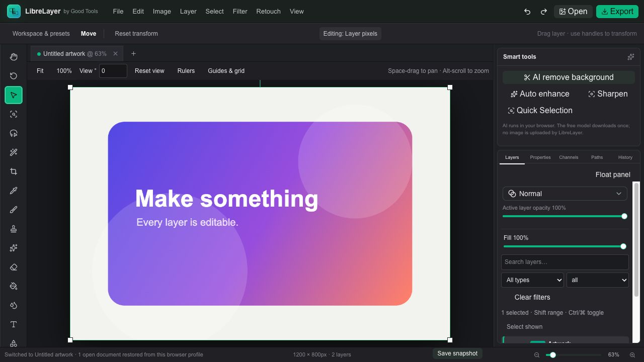The image size is (644, 362).
Task: Select the Brush tool
Action: 14,210
